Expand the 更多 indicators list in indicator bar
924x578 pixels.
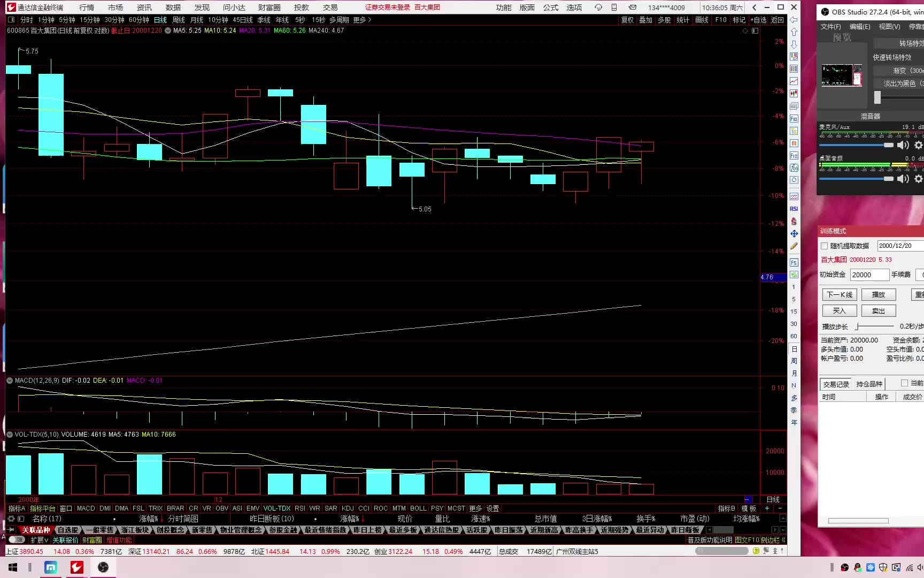[x=475, y=508]
